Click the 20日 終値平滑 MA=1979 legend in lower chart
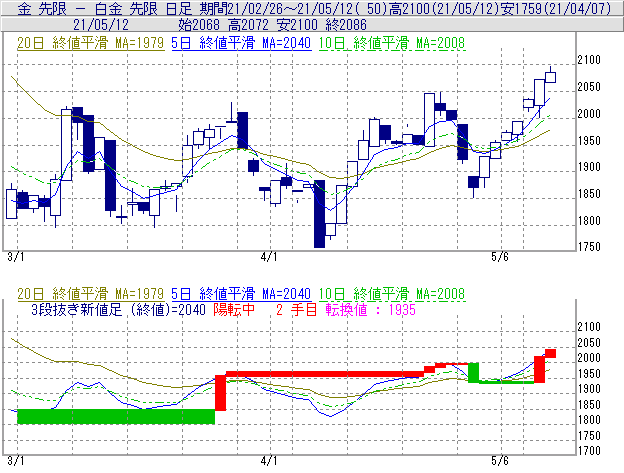 [90, 294]
